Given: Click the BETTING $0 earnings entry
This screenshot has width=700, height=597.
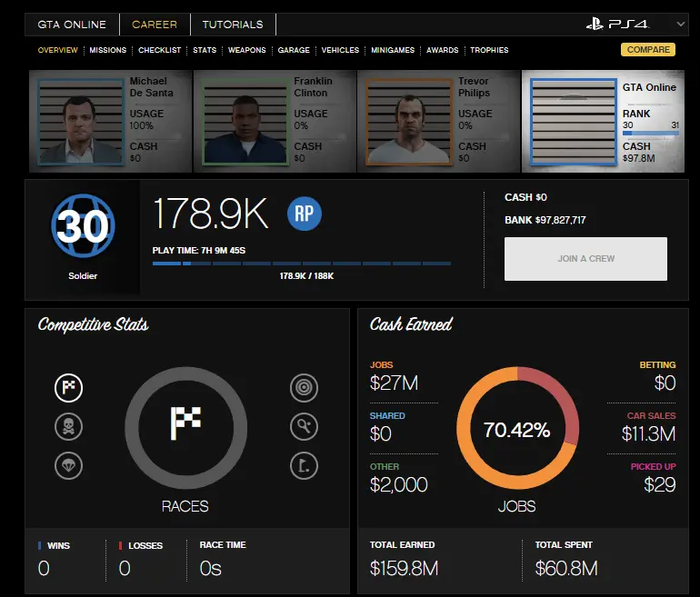Looking at the screenshot, I should coord(657,376).
